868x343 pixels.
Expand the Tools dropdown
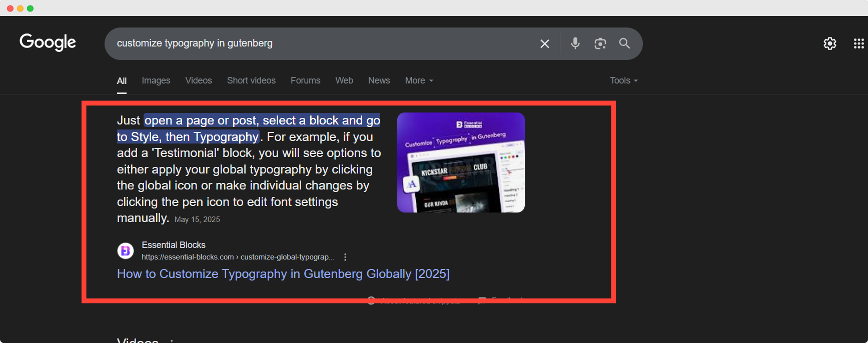pos(624,80)
